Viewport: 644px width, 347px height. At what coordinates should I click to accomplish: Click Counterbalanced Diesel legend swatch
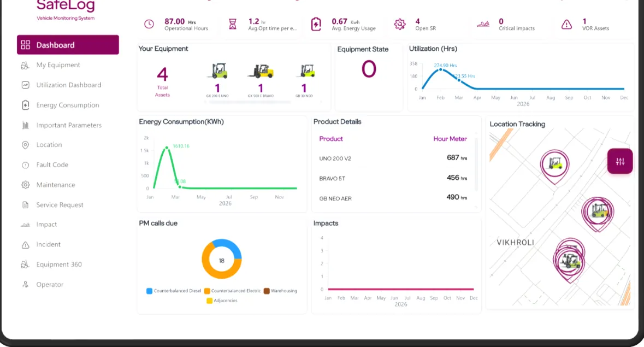150,291
